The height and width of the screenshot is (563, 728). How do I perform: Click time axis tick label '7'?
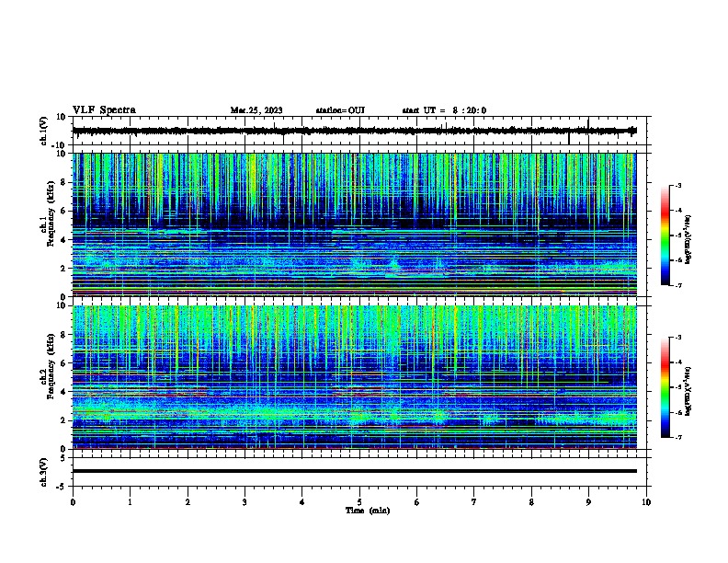[474, 502]
